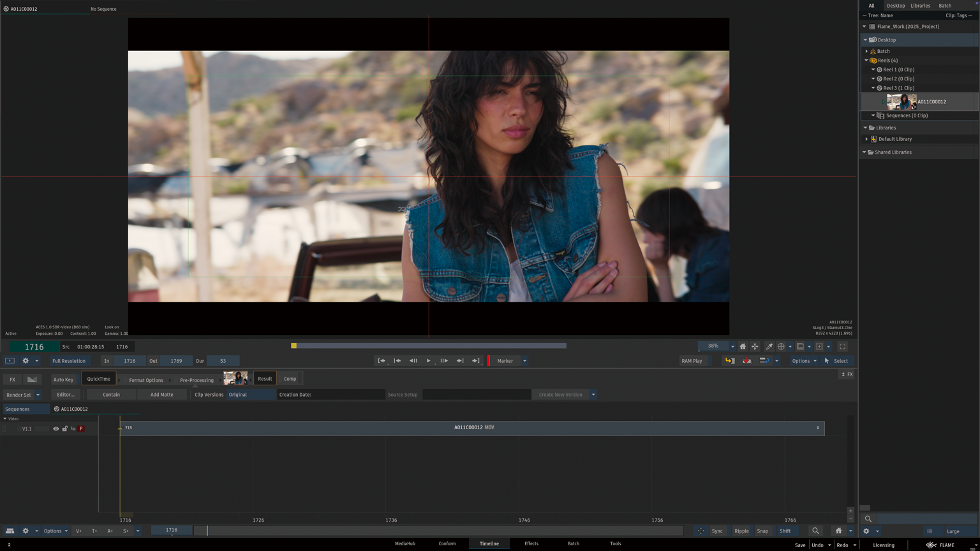Image resolution: width=980 pixels, height=551 pixels.
Task: Select the eyedropper color picker tool
Action: pos(769,346)
